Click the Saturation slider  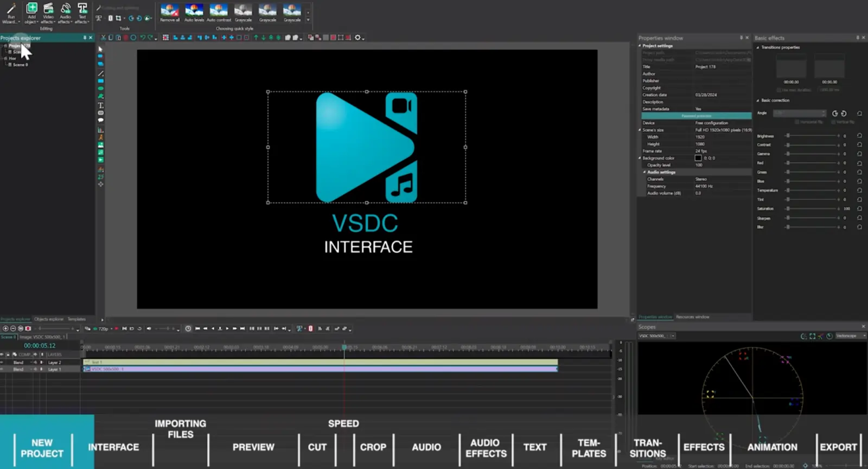pos(812,208)
